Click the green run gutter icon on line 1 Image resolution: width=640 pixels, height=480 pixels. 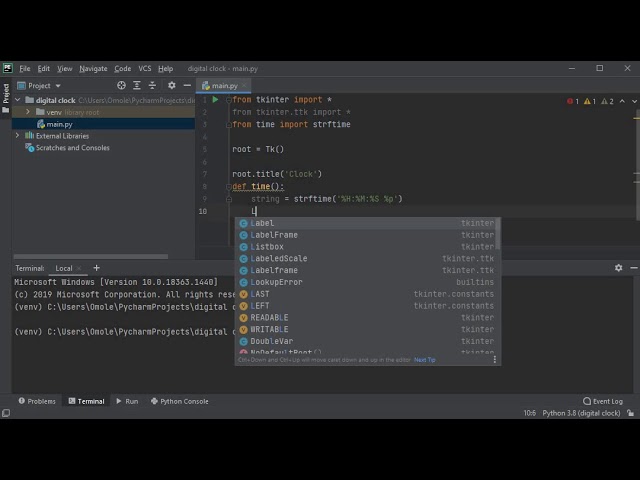pos(215,100)
